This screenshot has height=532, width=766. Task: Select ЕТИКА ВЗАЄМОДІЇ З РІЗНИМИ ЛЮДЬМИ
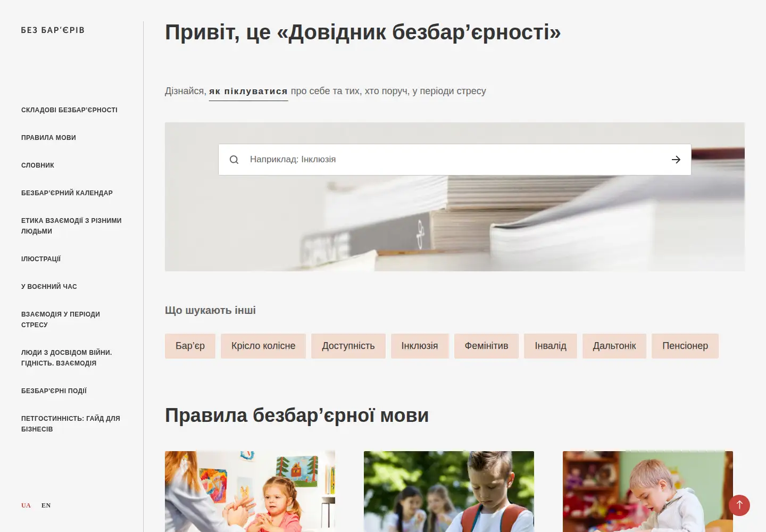71,226
